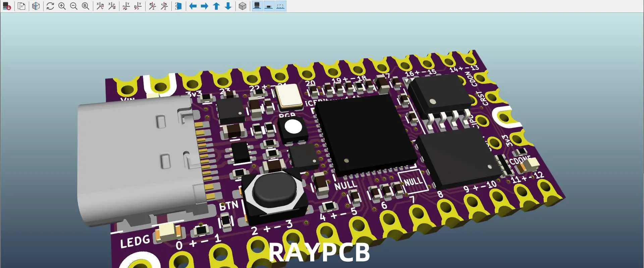This screenshot has height=268, width=644.
Task: Fit the board to the screen
Action: coord(86,6)
